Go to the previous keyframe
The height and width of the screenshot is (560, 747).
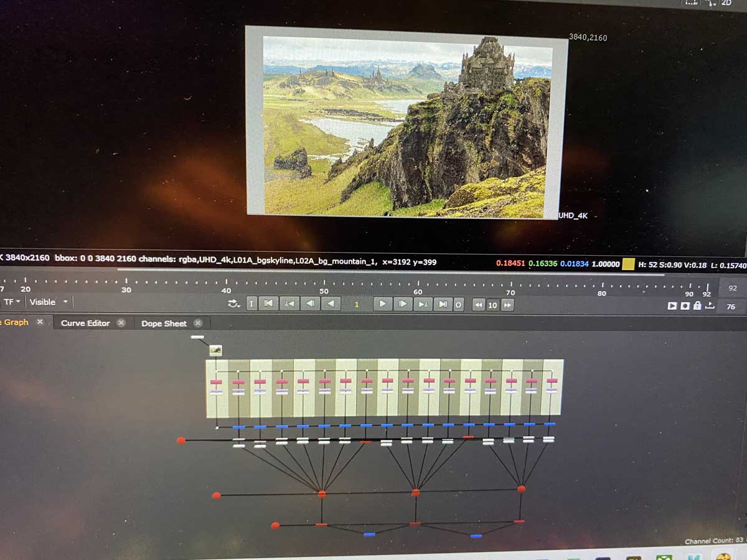(x=289, y=304)
